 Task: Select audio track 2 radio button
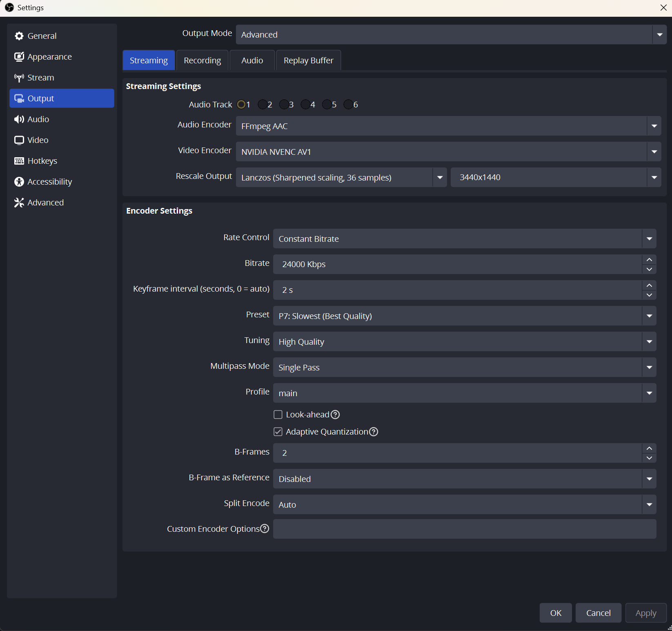263,105
